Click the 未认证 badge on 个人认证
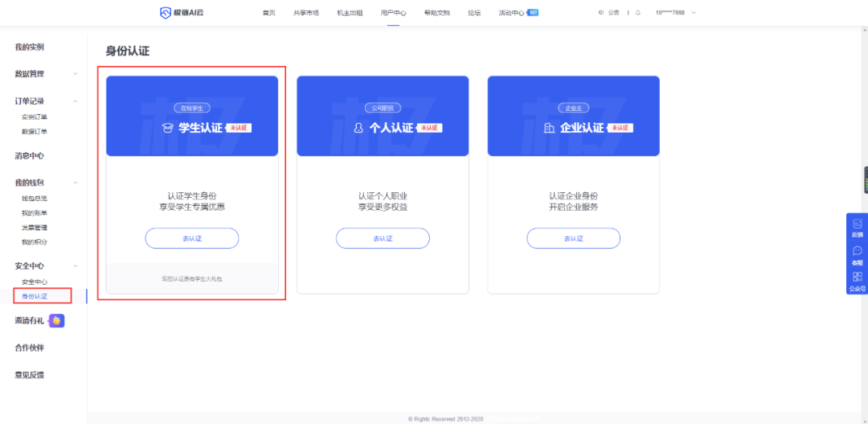 pyautogui.click(x=429, y=128)
